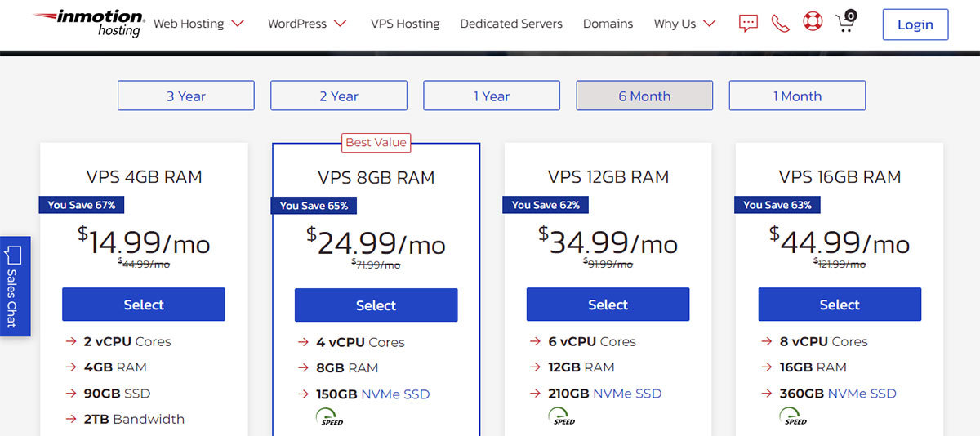Choose the 2 Year billing term
The width and height of the screenshot is (980, 436).
point(339,96)
